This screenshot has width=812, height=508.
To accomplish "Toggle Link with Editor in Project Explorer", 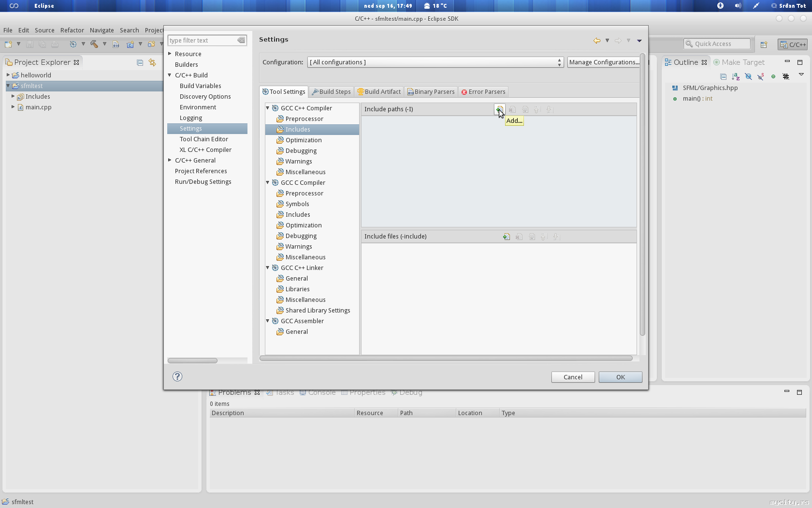I will [x=152, y=62].
